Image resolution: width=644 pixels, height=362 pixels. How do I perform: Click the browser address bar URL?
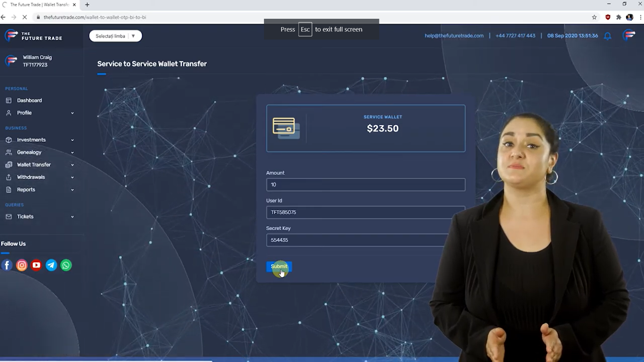(95, 17)
